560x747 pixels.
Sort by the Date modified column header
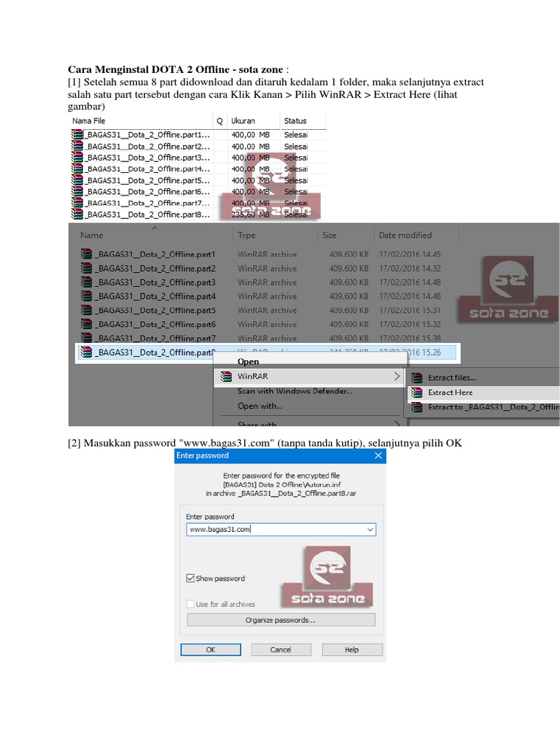point(405,236)
